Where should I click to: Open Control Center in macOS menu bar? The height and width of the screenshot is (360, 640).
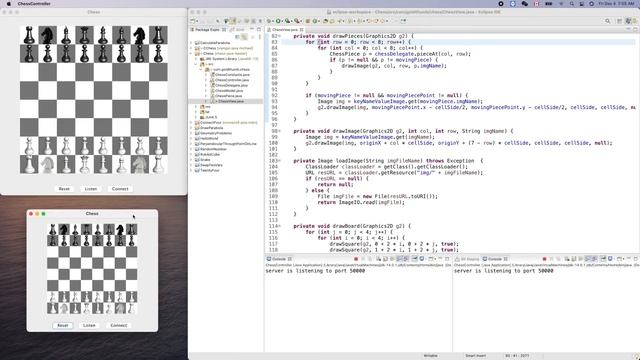tap(582, 4)
